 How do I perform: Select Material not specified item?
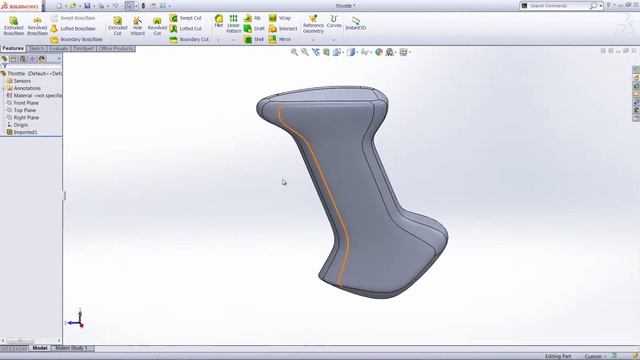pyautogui.click(x=34, y=96)
